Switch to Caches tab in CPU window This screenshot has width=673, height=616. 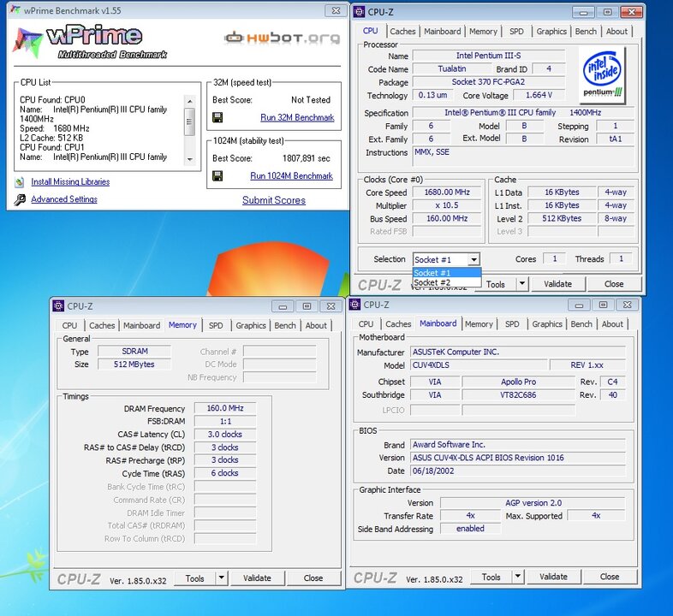coord(402,32)
